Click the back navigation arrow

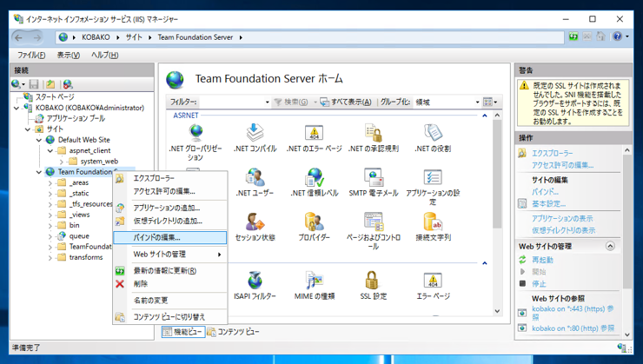point(19,37)
